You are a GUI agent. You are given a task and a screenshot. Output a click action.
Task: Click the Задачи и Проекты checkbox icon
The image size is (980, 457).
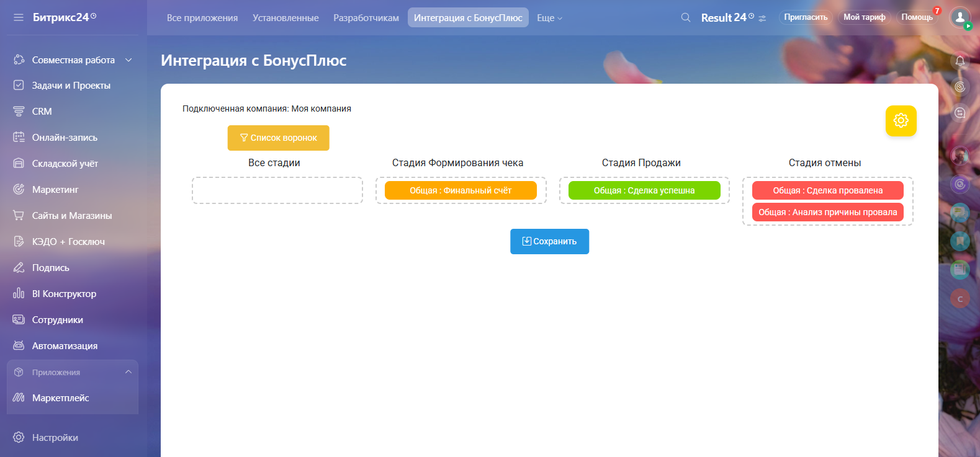click(x=19, y=85)
